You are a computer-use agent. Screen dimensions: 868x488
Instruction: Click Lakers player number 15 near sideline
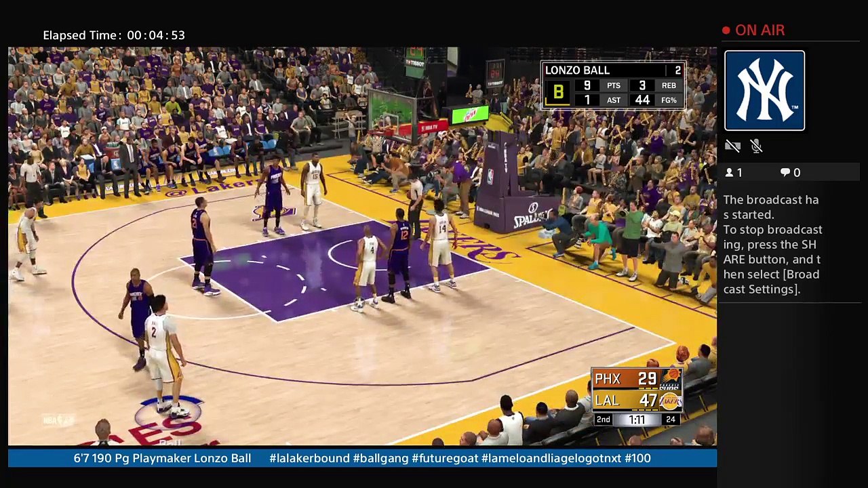tap(313, 191)
